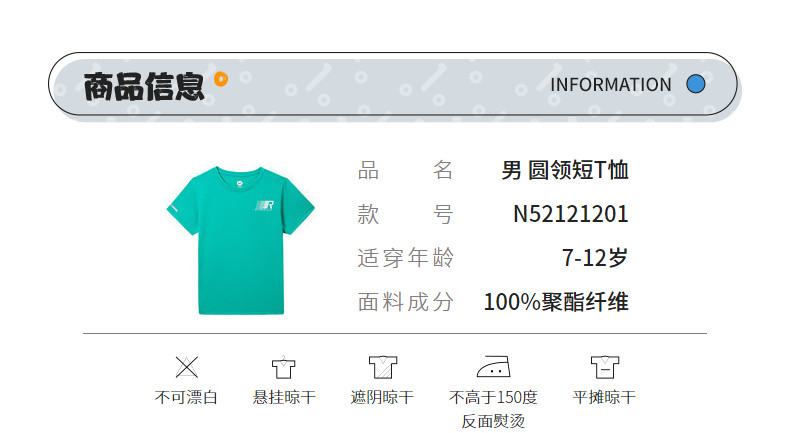This screenshot has height=433, width=790.
Task: Click the 商品信息 heading
Action: coord(144,87)
